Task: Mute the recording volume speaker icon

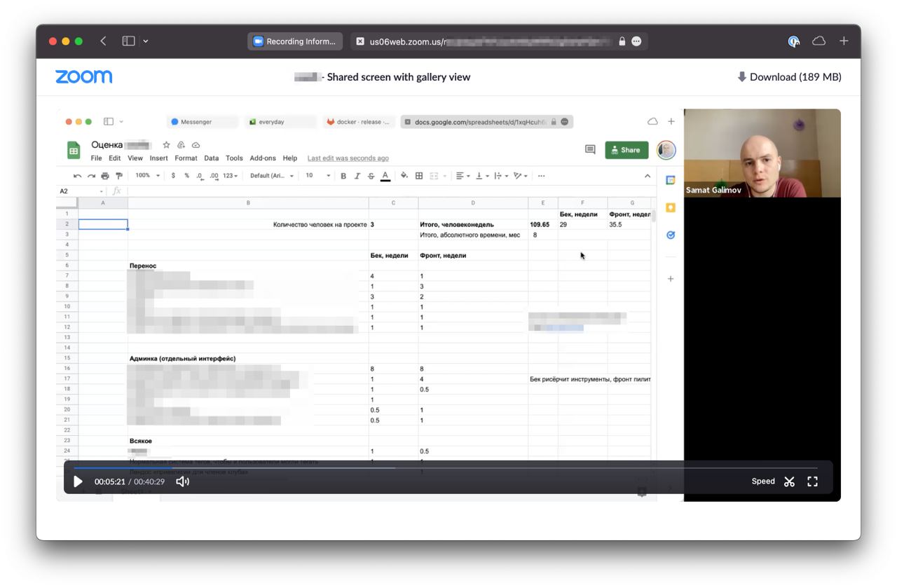Action: coord(182,481)
